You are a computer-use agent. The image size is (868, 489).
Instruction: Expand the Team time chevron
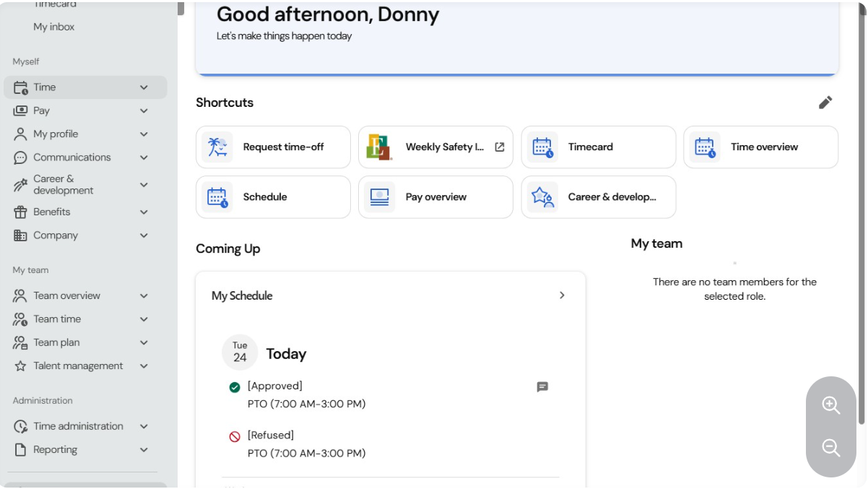tap(144, 319)
